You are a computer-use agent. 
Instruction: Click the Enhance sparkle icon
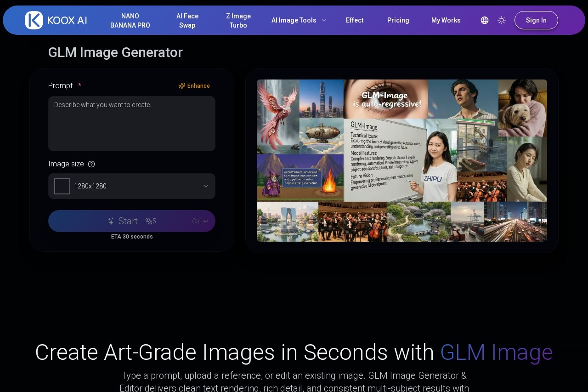click(x=182, y=86)
